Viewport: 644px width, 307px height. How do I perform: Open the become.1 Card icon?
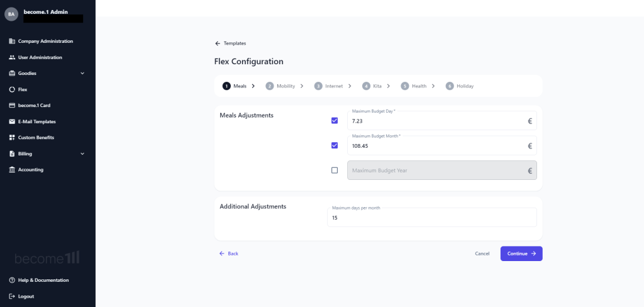(x=12, y=106)
